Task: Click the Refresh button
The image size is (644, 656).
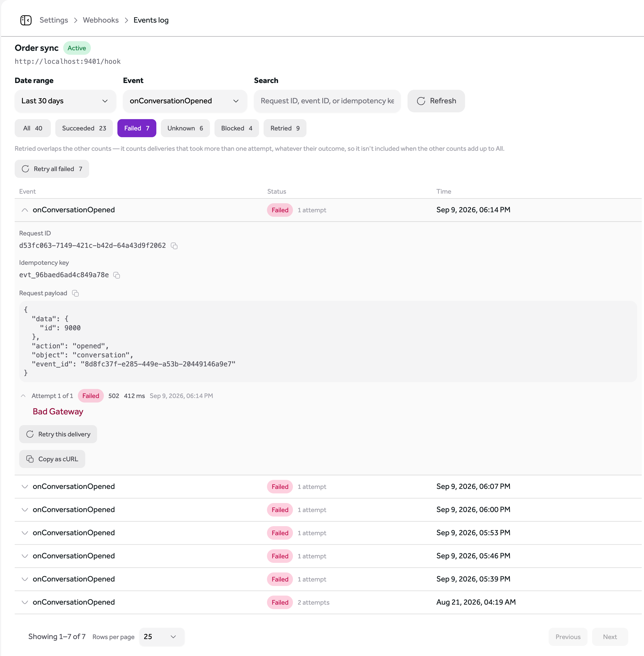Action: (436, 101)
